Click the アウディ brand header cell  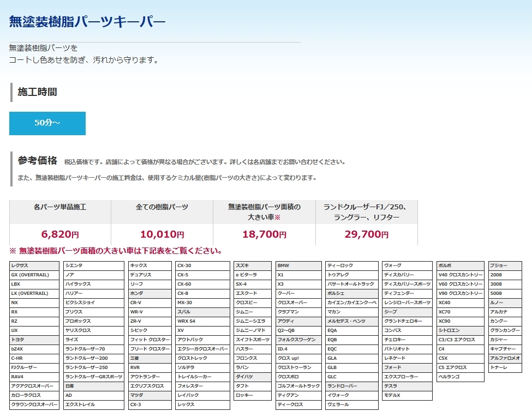tap(298, 321)
